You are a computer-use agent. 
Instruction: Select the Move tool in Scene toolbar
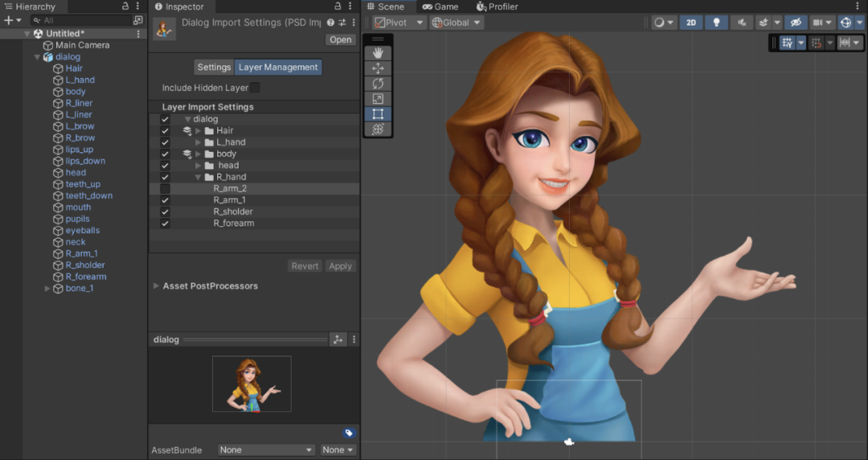tap(378, 68)
